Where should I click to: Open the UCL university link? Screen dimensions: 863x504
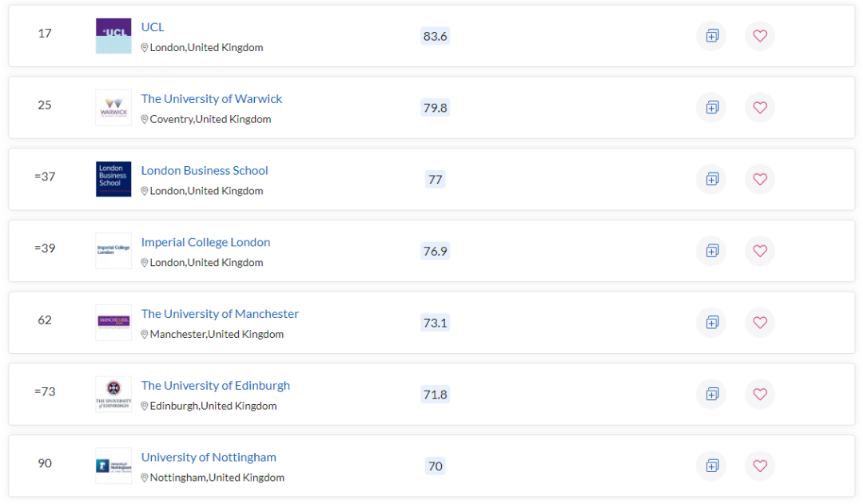coord(153,27)
